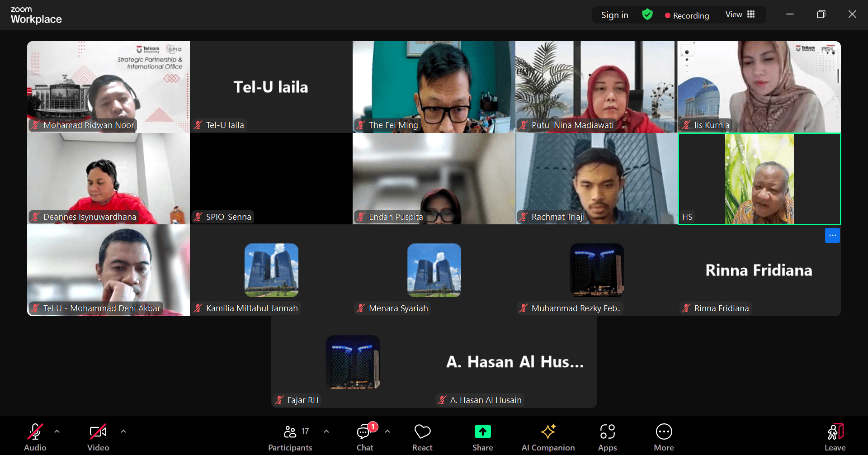The width and height of the screenshot is (868, 455).
Task: Click the Recording indicator
Action: [687, 15]
